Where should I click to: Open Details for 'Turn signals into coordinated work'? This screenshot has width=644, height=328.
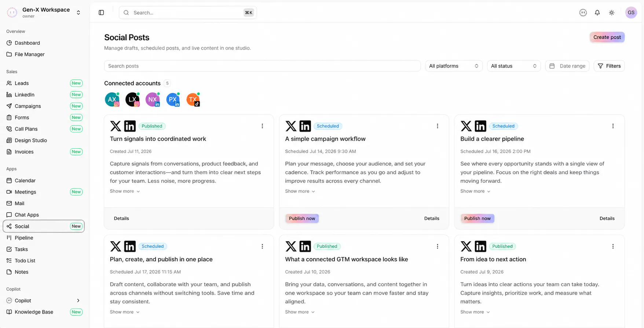click(x=121, y=218)
